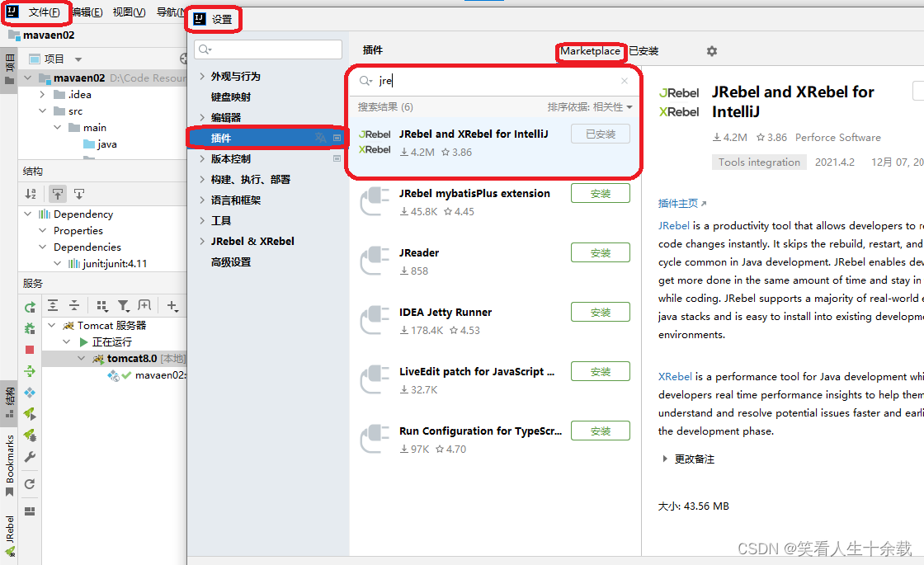Expand the 外观与行为 settings category
924x565 pixels.
pos(202,76)
